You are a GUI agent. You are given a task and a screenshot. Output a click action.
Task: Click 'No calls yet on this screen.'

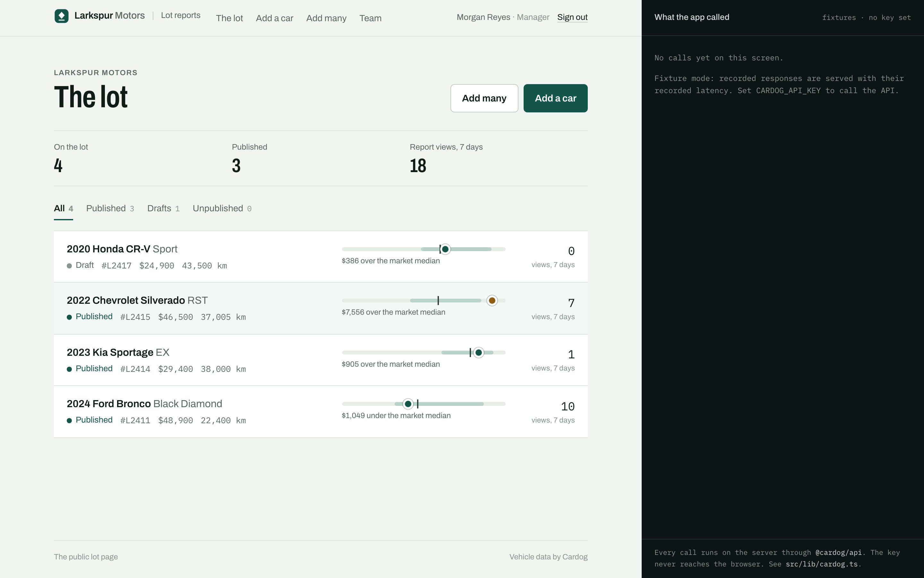click(719, 58)
